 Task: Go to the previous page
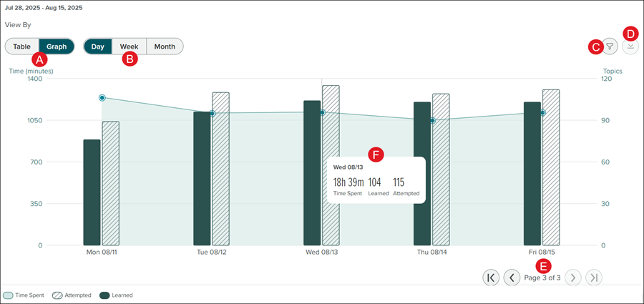[x=512, y=278]
